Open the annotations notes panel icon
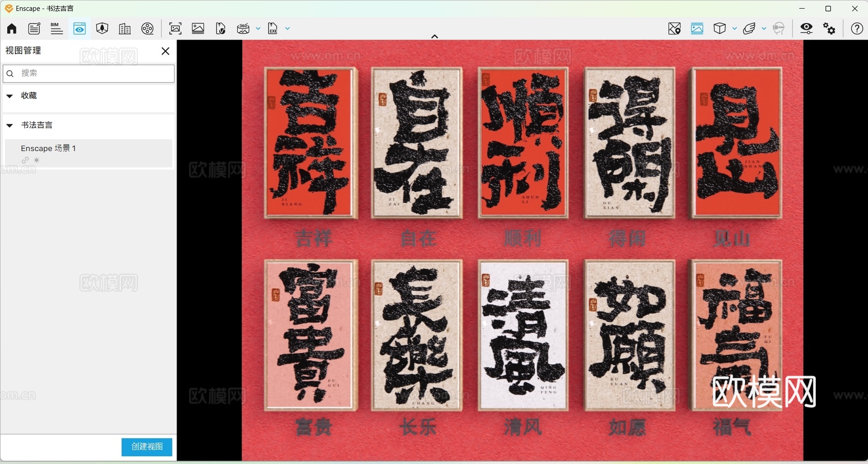The height and width of the screenshot is (464, 868). (x=34, y=28)
